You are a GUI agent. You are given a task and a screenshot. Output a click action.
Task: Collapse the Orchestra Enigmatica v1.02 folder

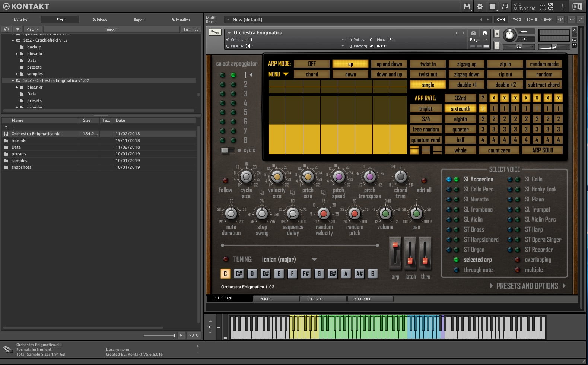tap(13, 80)
